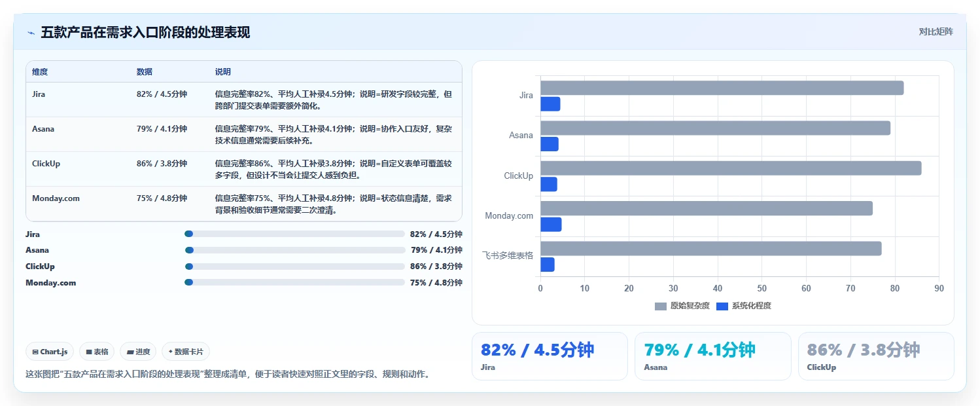Click the ClickUp chart axis label
980x406 pixels.
519,175
